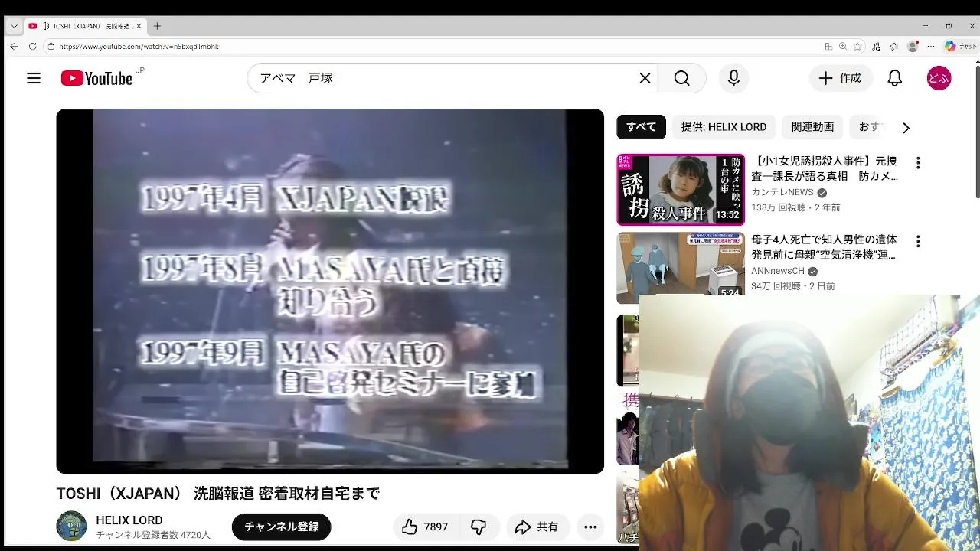Image resolution: width=980 pixels, height=551 pixels.
Task: Visit the ANNnewsCH channel name
Action: click(x=778, y=271)
